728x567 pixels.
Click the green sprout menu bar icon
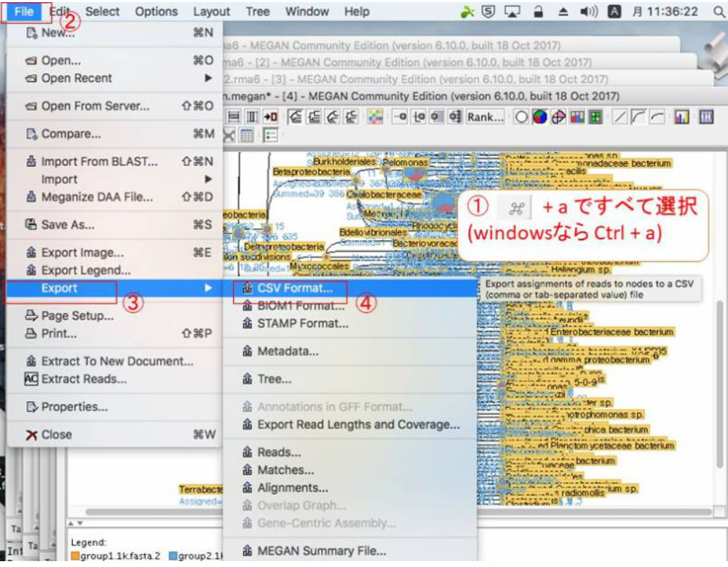coord(467,12)
